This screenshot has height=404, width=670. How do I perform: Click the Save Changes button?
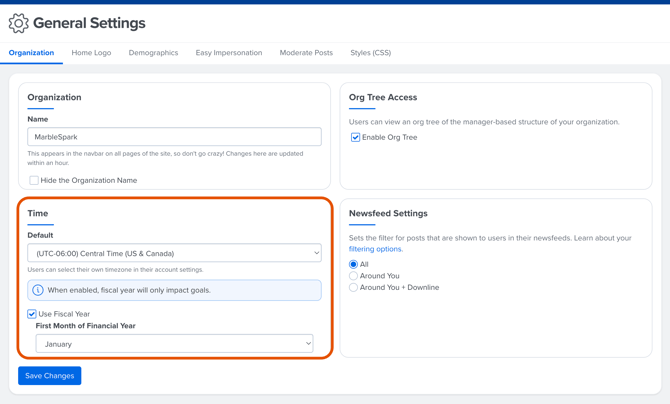click(49, 376)
